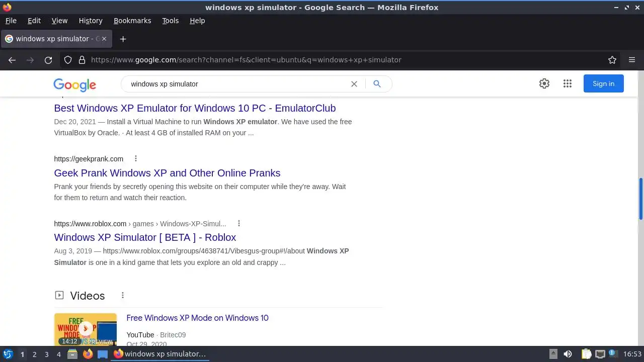The image size is (644, 362).
Task: Switch to workspace 3
Action: tap(46, 354)
